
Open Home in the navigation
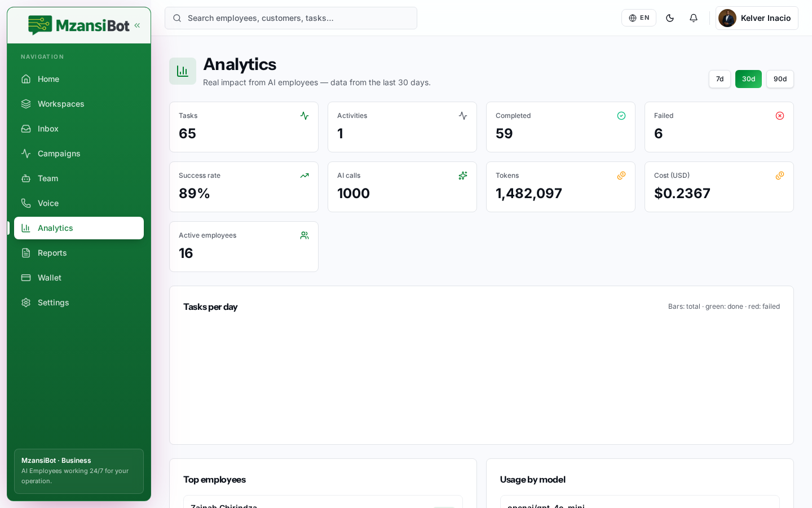point(79,79)
